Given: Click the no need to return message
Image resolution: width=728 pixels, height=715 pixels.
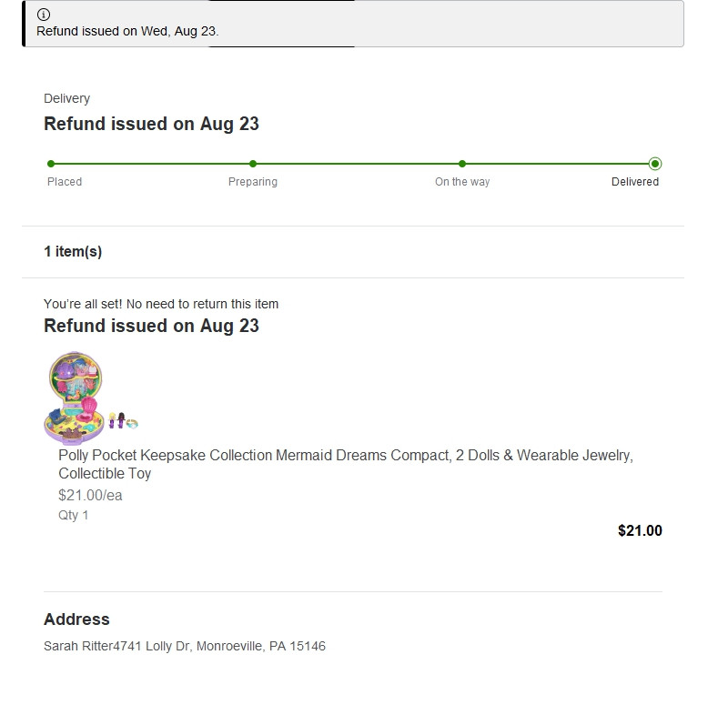Looking at the screenshot, I should (161, 304).
